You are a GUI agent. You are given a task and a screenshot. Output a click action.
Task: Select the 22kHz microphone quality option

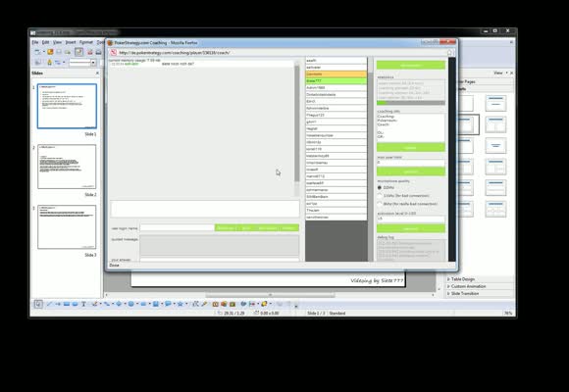380,187
